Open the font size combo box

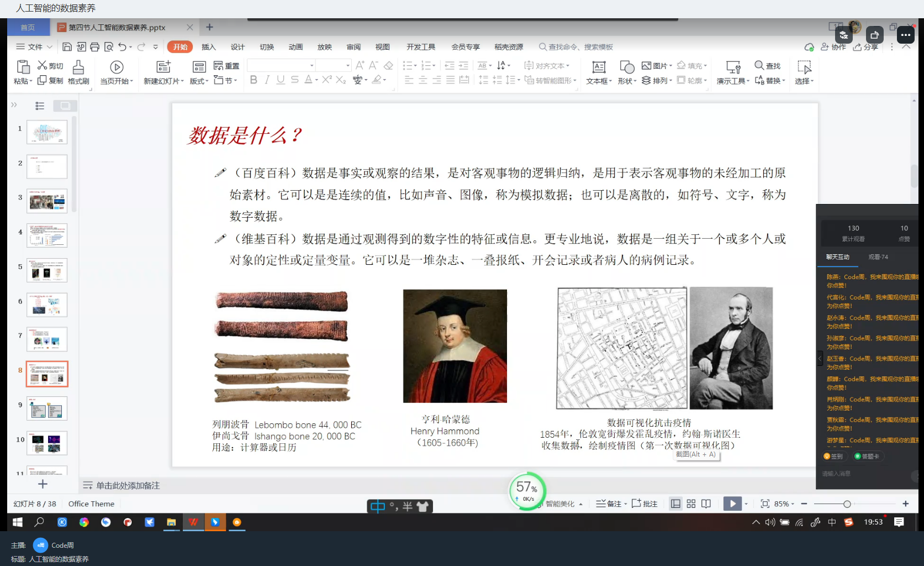pos(334,65)
